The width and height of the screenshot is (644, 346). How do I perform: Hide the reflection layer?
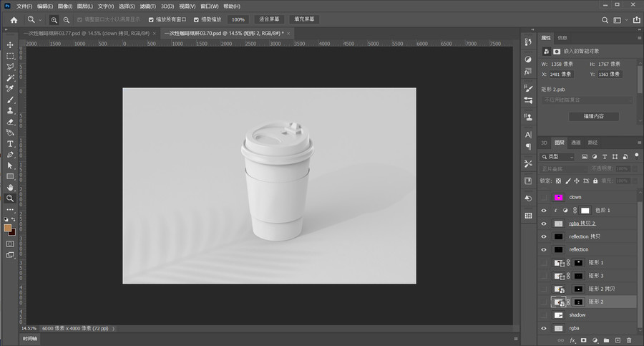(x=545, y=249)
